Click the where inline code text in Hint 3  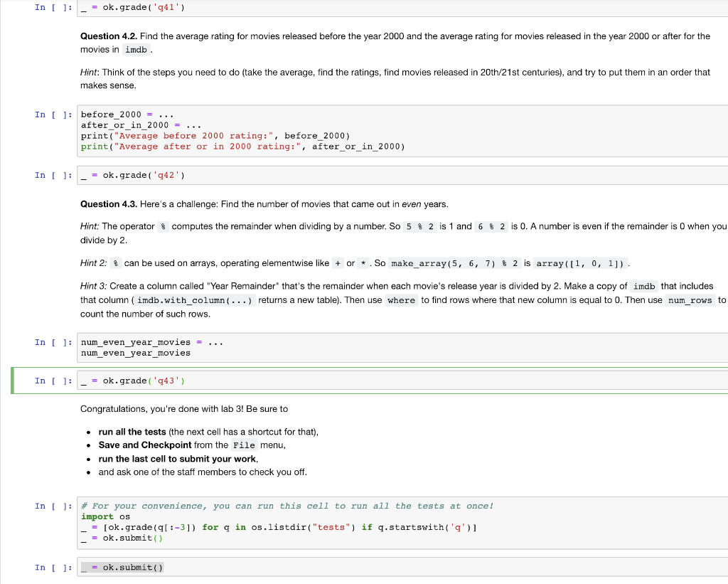[x=401, y=300]
